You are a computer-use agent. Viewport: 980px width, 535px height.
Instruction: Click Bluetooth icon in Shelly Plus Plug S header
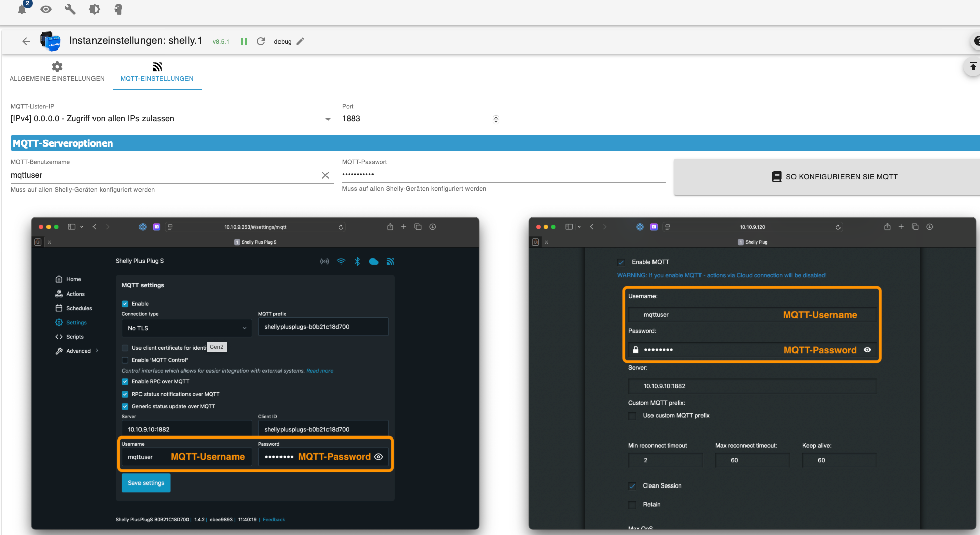(357, 262)
